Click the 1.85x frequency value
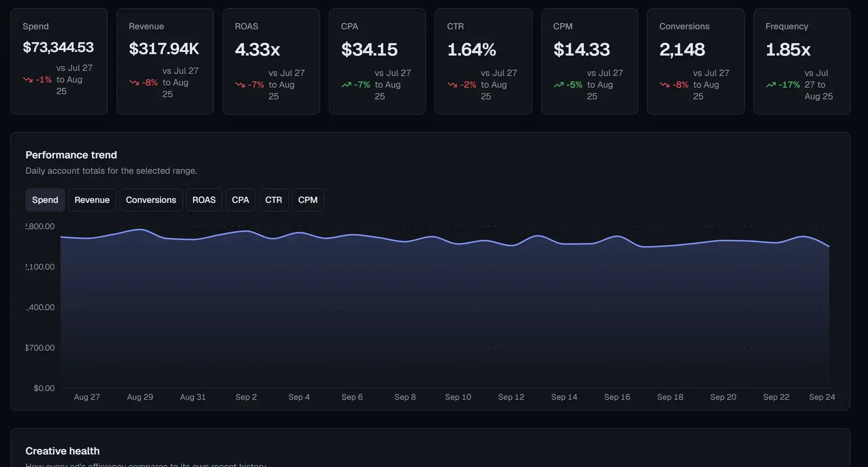 coord(788,49)
